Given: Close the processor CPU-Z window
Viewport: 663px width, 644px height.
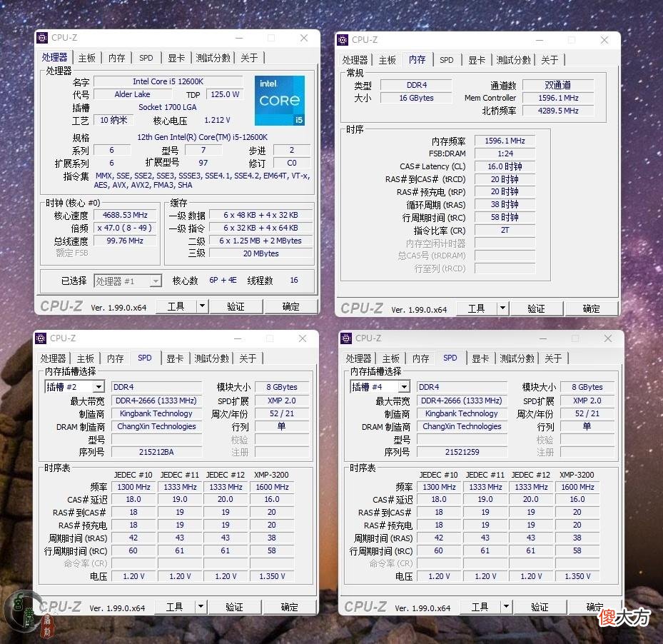Looking at the screenshot, I should point(303,38).
